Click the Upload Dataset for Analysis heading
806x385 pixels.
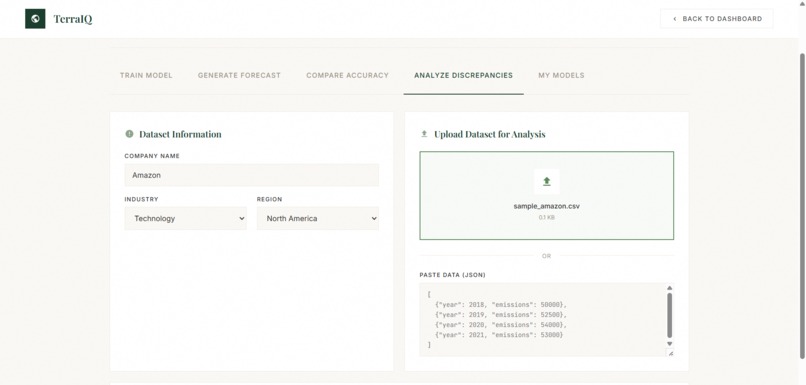tap(489, 134)
